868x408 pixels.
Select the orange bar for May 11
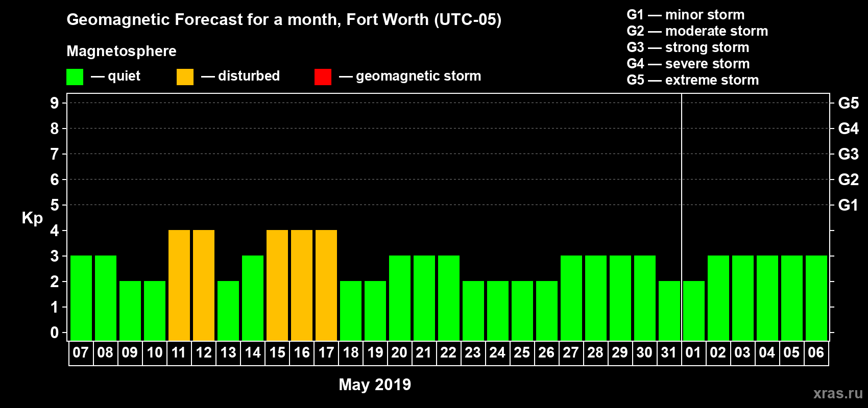point(179,286)
